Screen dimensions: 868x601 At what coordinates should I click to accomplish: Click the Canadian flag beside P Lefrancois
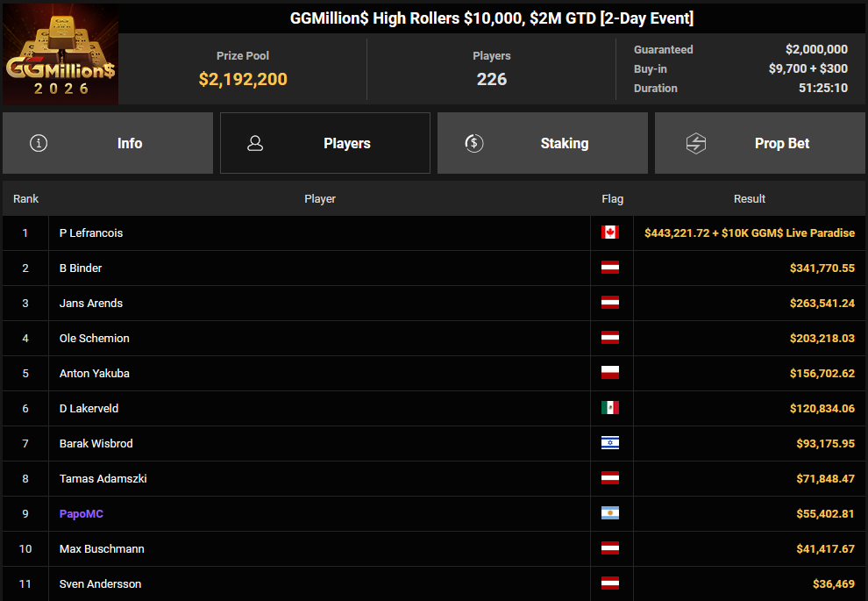tap(610, 233)
